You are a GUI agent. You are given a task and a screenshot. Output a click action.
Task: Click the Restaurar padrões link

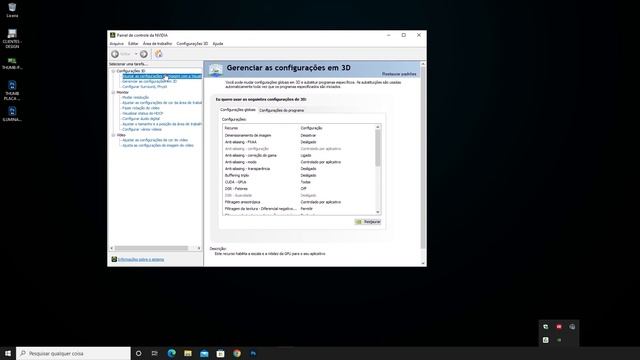tap(399, 74)
